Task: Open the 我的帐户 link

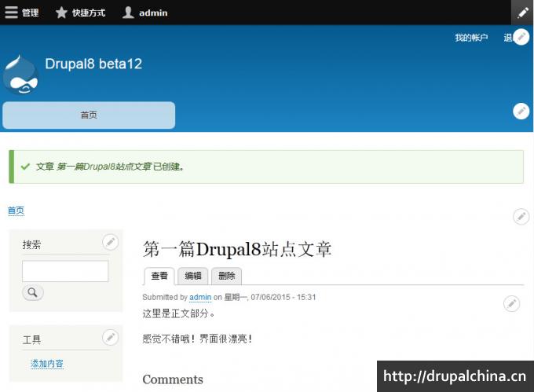Action: tap(471, 38)
